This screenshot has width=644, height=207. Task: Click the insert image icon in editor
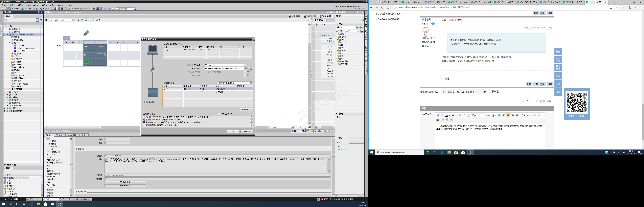(x=438, y=120)
